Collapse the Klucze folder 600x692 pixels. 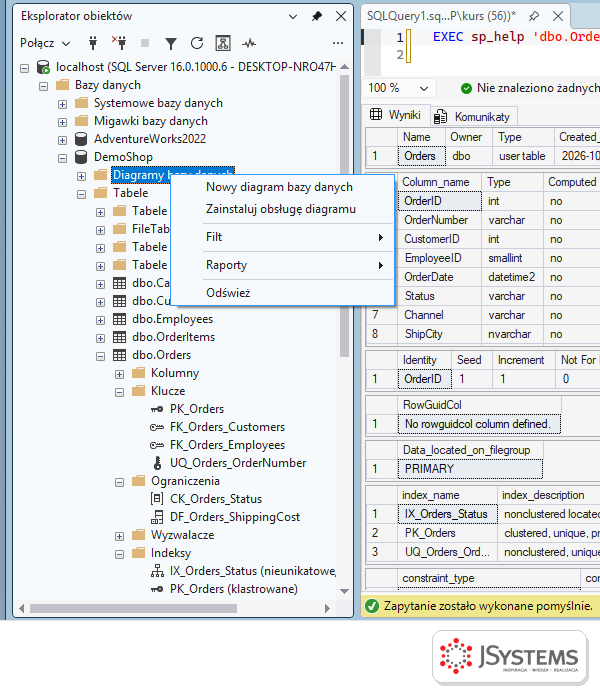pyautogui.click(x=120, y=392)
